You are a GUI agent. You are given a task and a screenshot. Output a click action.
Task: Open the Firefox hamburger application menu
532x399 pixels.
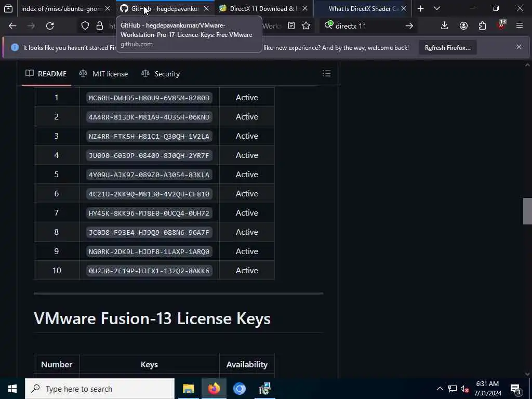coord(520,26)
